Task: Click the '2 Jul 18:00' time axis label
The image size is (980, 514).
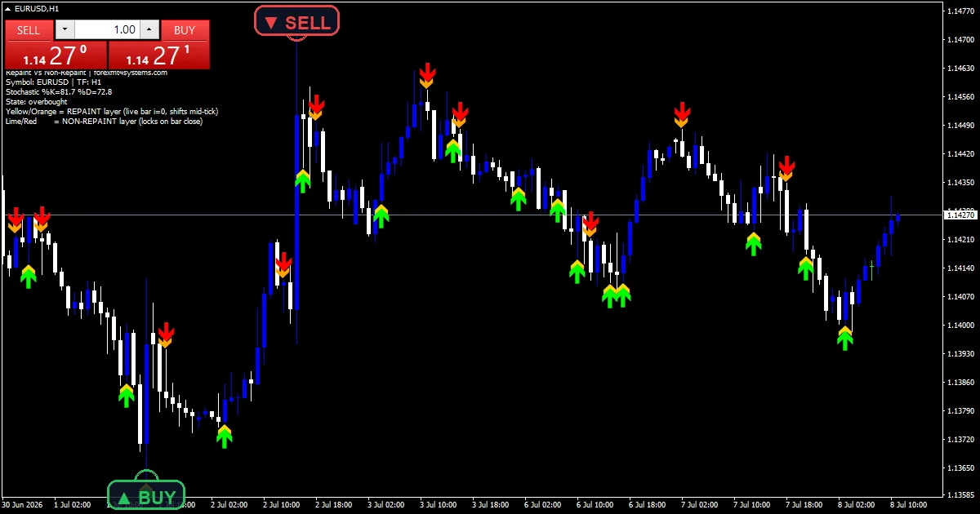Action: pyautogui.click(x=335, y=505)
